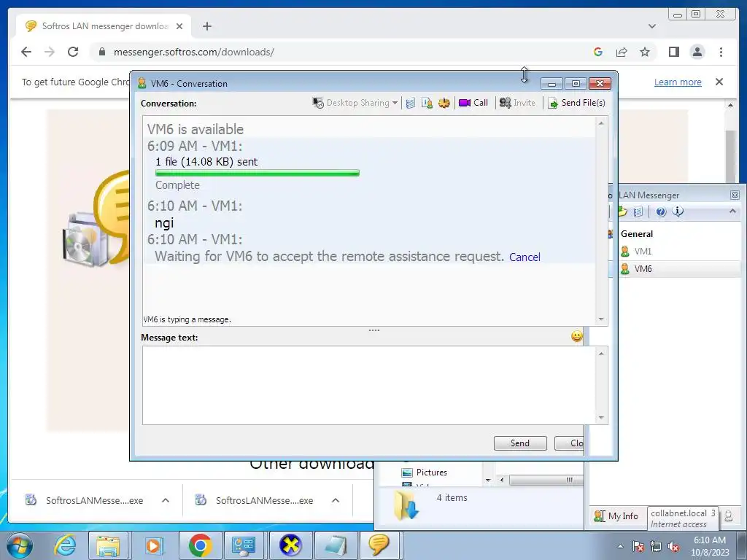Screen dimensions: 747x560
Task: Open message history notepad icon in conversation toolbar
Action: click(x=411, y=103)
